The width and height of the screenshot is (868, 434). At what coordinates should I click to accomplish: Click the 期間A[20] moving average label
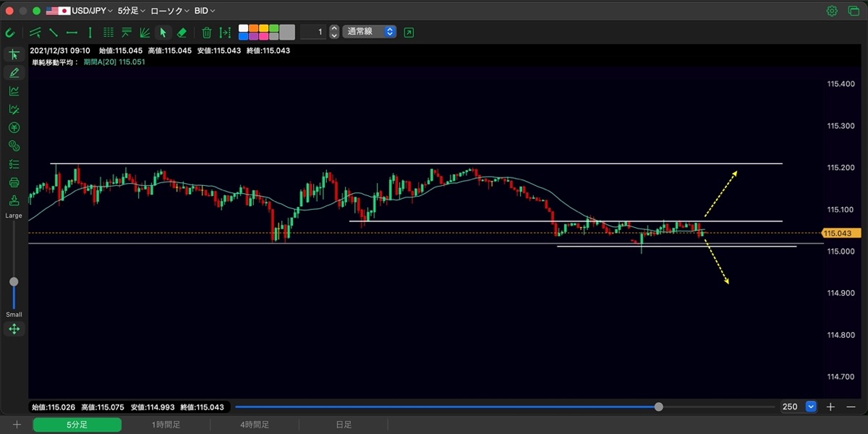[x=114, y=62]
